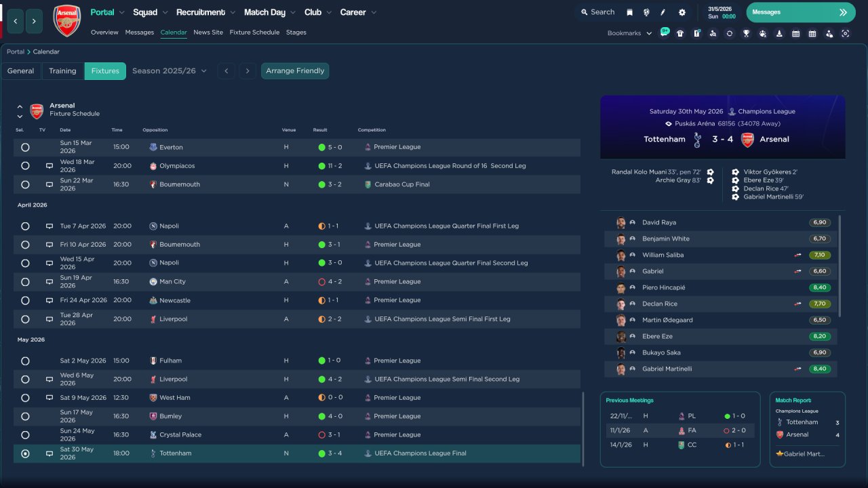Click David Raya's 6,90 rating
Viewport: 868px width, 488px height.
coord(819,223)
